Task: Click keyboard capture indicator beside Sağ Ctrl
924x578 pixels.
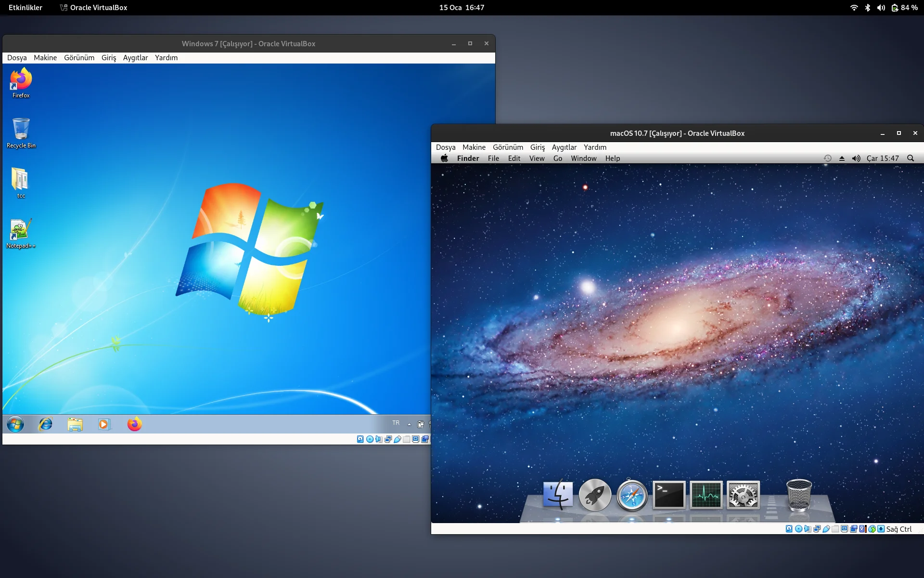Action: click(881, 529)
